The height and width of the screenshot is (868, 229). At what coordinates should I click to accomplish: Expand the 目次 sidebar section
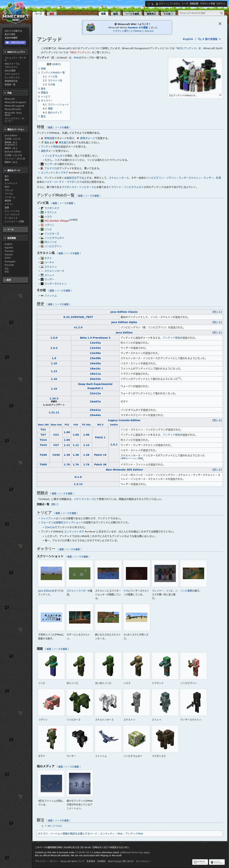[x=16, y=280]
